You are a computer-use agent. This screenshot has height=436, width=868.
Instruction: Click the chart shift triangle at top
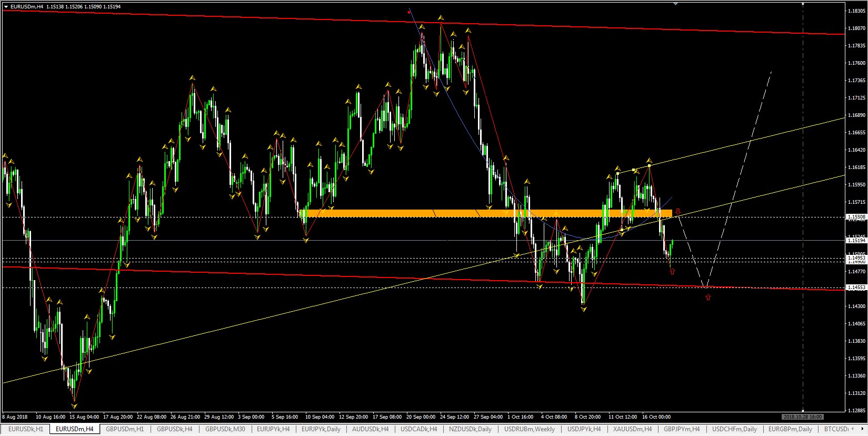pyautogui.click(x=675, y=3)
